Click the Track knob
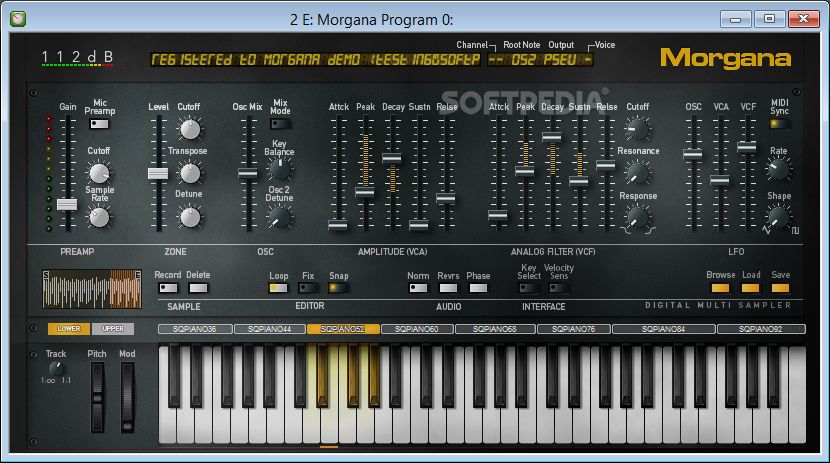Screen dimensions: 830x463 [x=56, y=368]
